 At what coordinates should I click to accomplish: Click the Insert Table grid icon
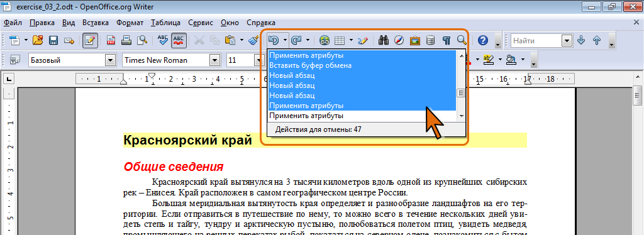[x=340, y=40]
